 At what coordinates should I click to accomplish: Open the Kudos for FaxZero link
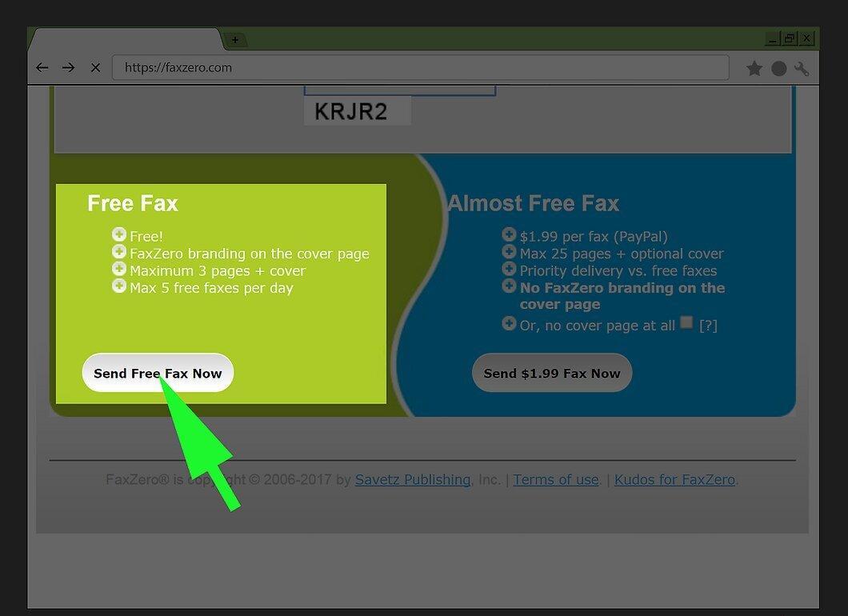[x=674, y=480]
